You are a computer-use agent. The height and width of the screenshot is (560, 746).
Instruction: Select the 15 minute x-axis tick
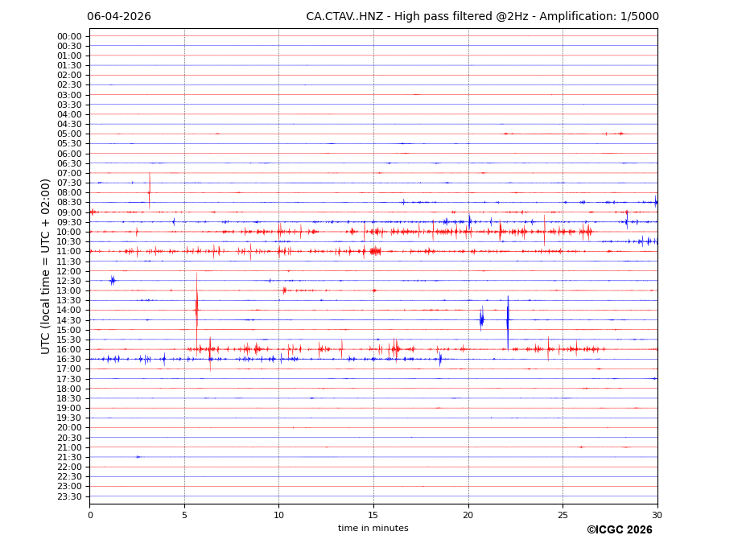(x=373, y=515)
